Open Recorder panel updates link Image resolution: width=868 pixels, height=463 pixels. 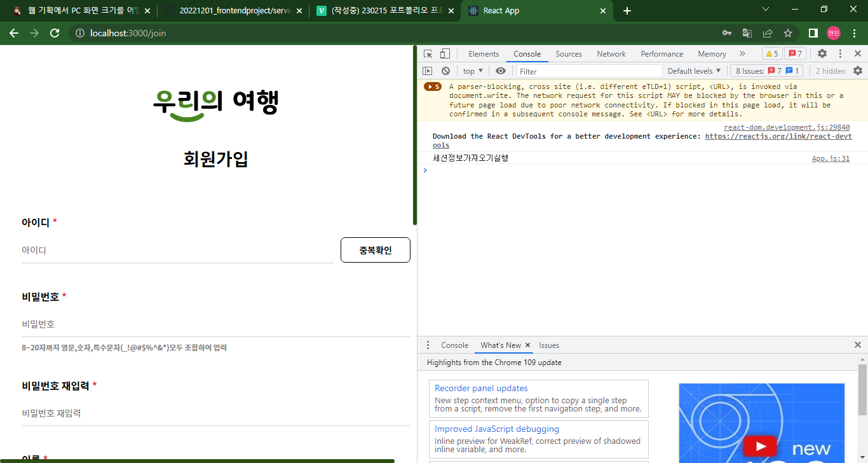coord(481,388)
